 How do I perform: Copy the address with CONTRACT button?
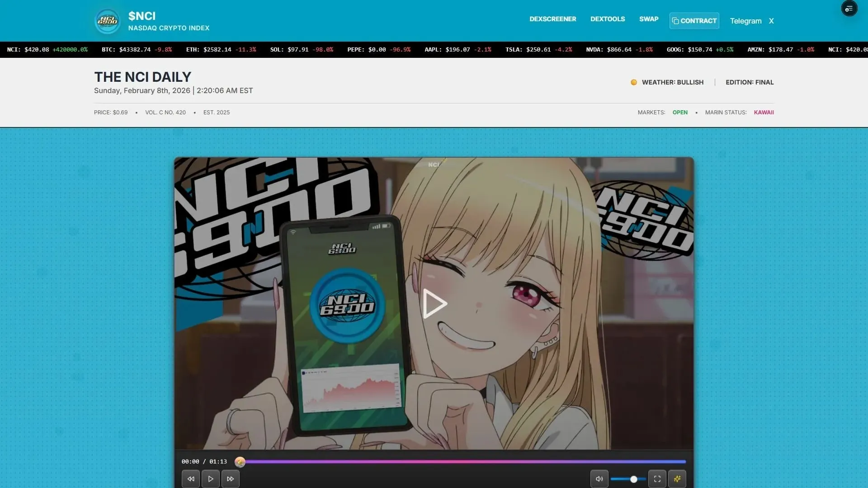tap(694, 21)
